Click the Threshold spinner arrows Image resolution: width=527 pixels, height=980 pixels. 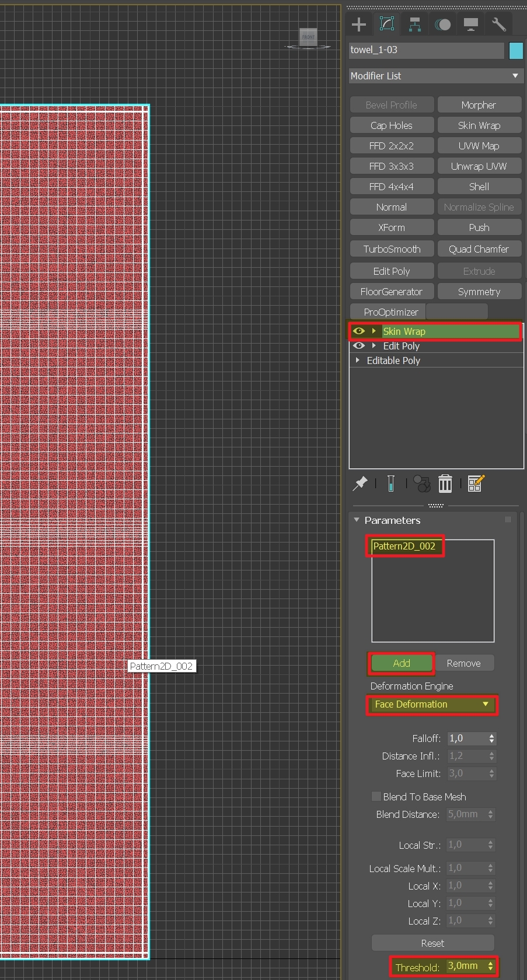[490, 967]
